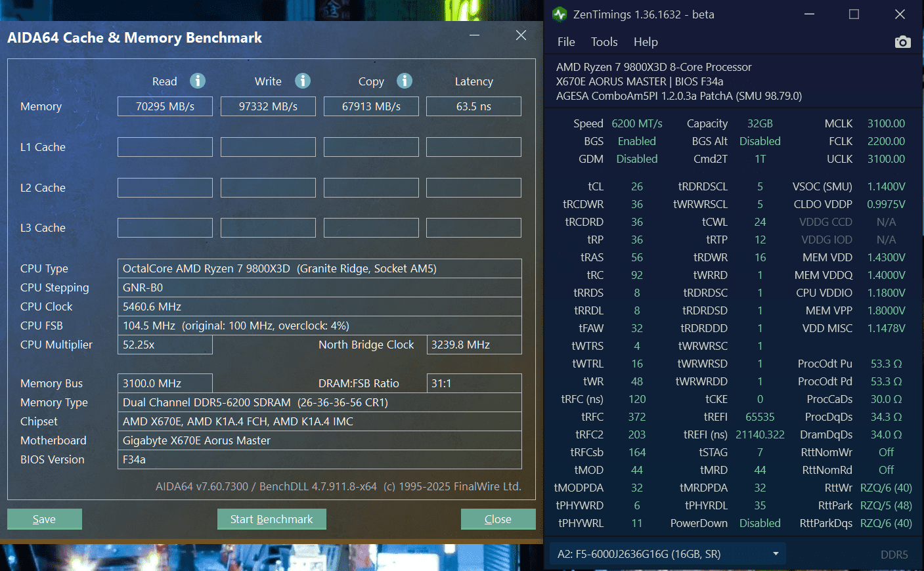924x571 pixels.
Task: Click the tREFI value 65535
Action: point(760,417)
